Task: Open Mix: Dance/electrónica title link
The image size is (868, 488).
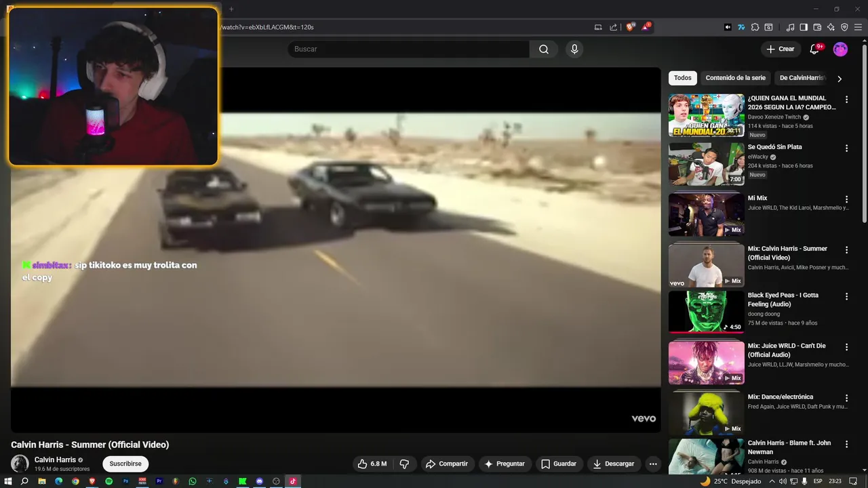Action: (781, 396)
